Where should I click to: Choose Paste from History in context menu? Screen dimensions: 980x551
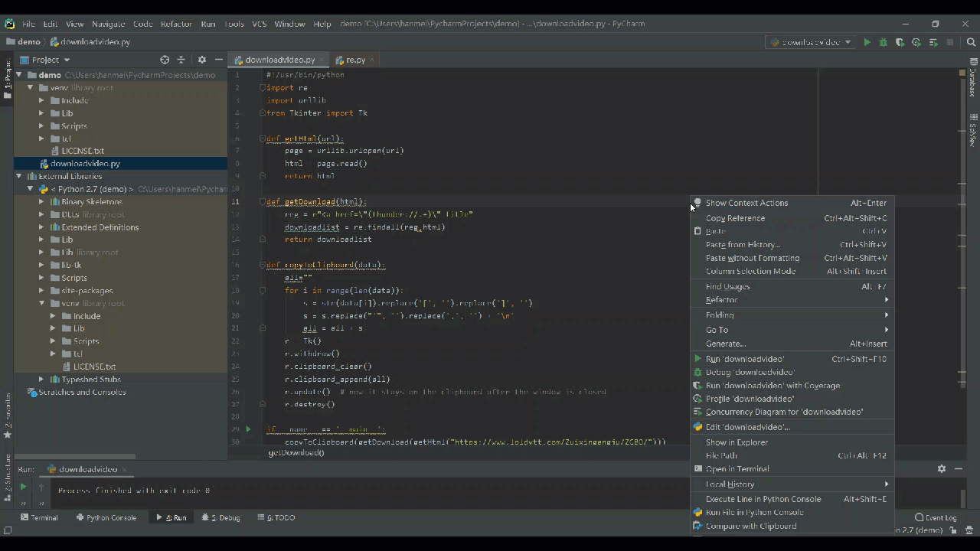point(792,245)
